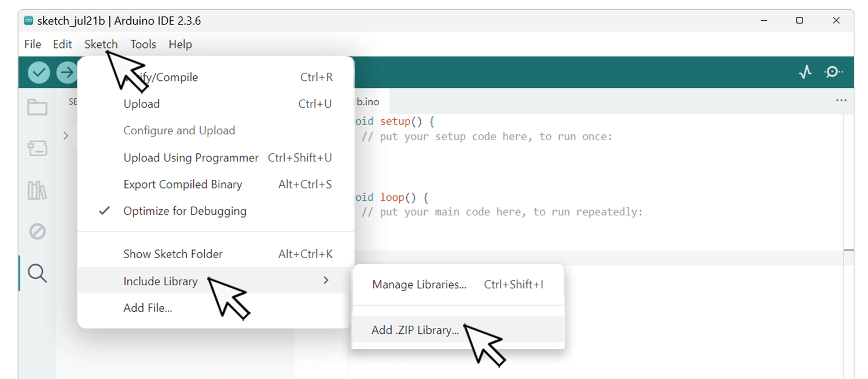The image size is (868, 379).
Task: Expand the sidebar tree chevron
Action: tap(65, 135)
